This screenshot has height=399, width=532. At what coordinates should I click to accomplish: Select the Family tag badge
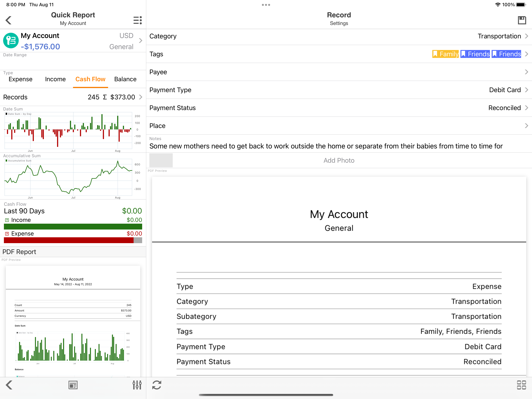[445, 54]
